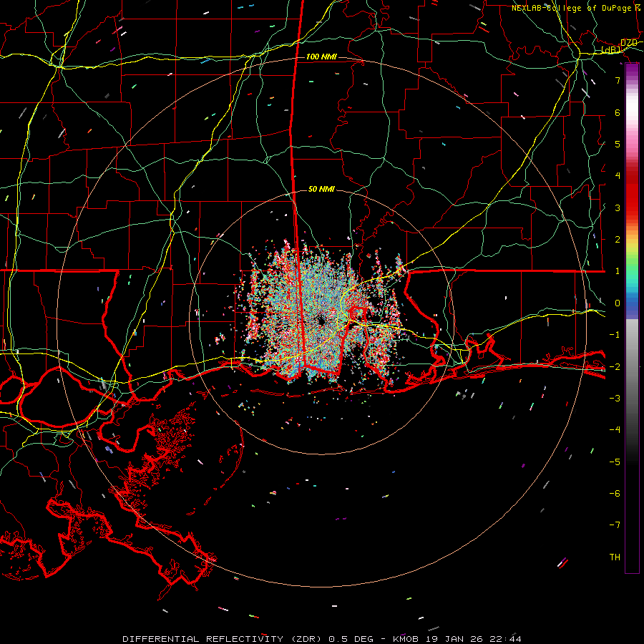Viewport: 644px width, 644px height.
Task: Click "DIFFERENTIAL REFLECTIVITY" in the bottom caption
Action: click(x=203, y=639)
